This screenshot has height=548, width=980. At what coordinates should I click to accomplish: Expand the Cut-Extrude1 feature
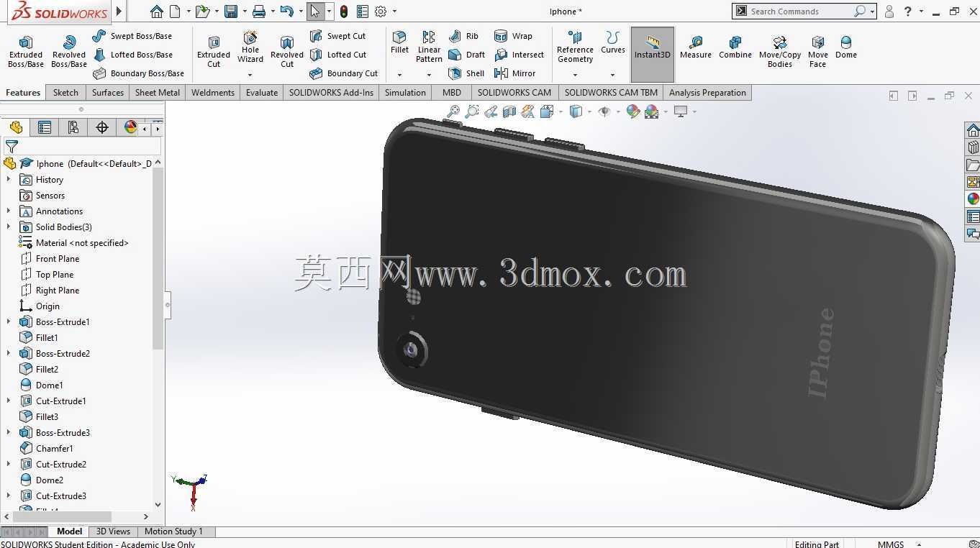[9, 401]
